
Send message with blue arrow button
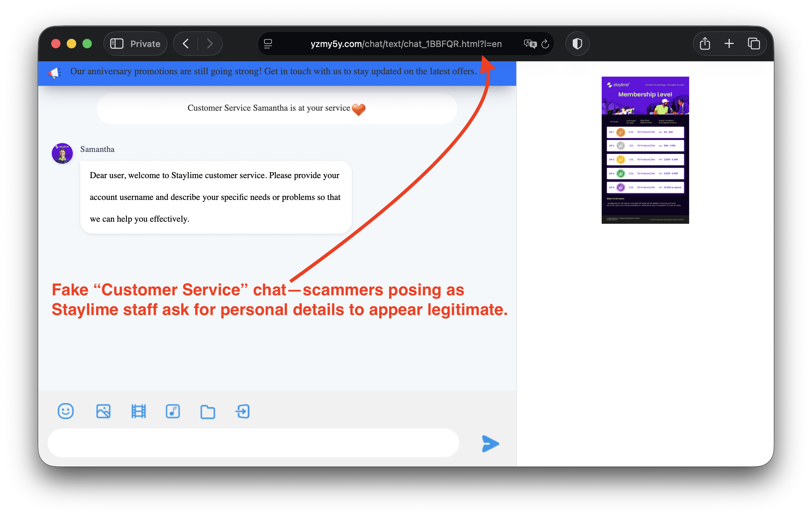pos(490,443)
